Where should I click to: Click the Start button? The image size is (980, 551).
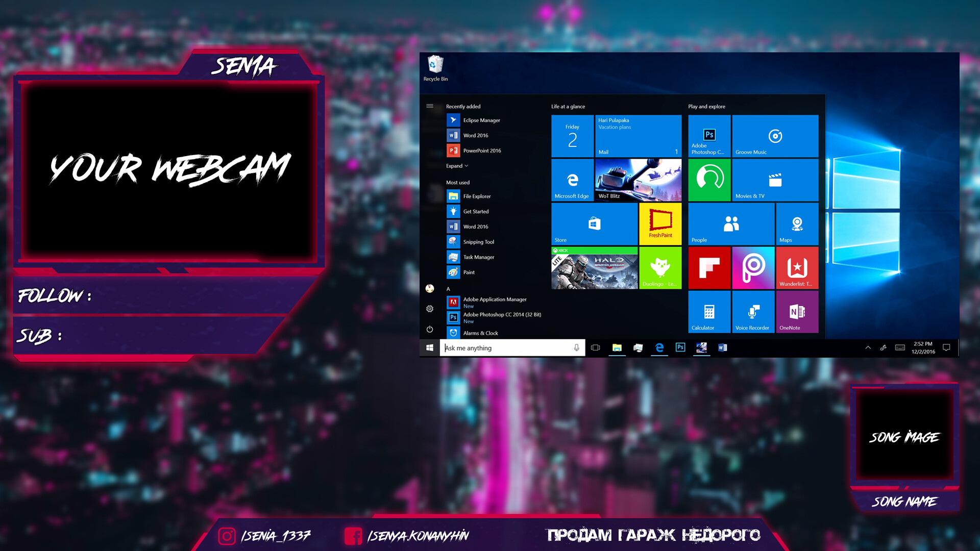[x=429, y=347]
